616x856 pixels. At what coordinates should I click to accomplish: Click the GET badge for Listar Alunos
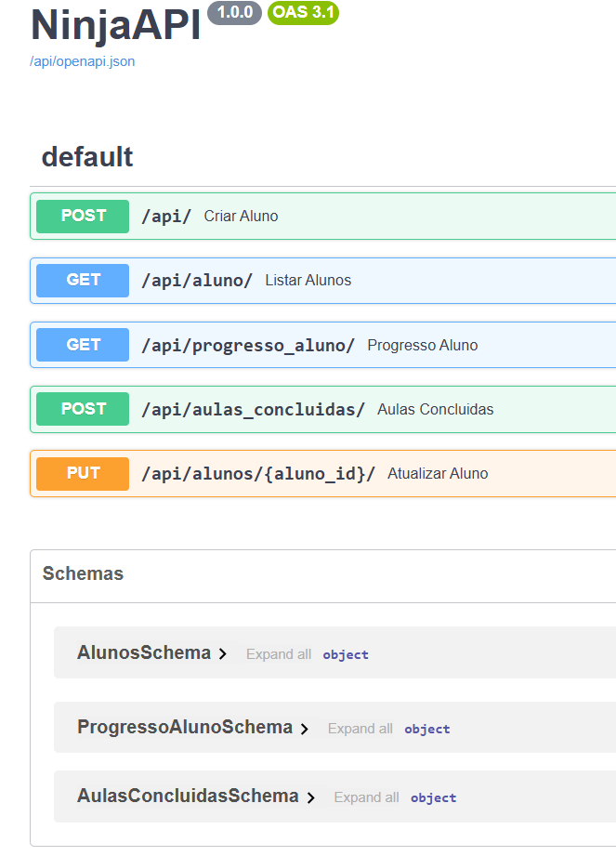click(83, 281)
